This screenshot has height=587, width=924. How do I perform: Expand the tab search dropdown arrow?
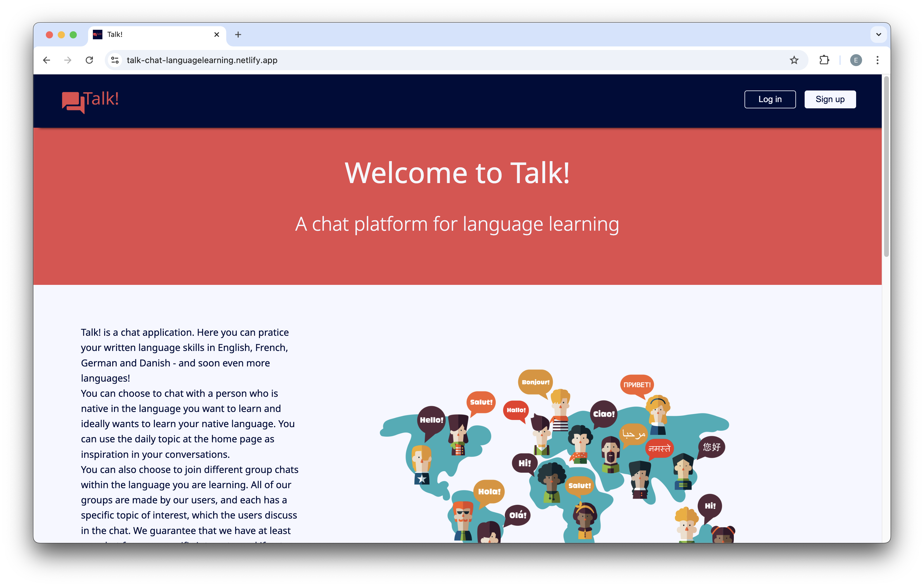click(878, 35)
